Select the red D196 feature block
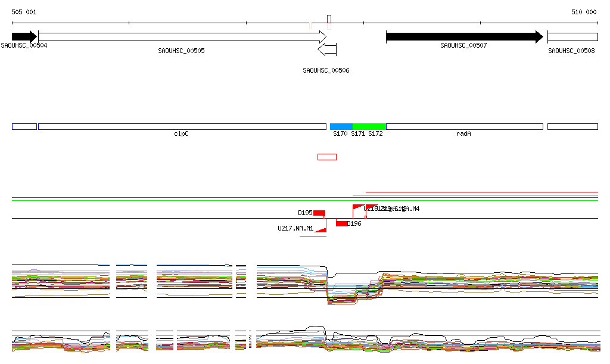The width and height of the screenshot is (610, 364). pos(341,223)
